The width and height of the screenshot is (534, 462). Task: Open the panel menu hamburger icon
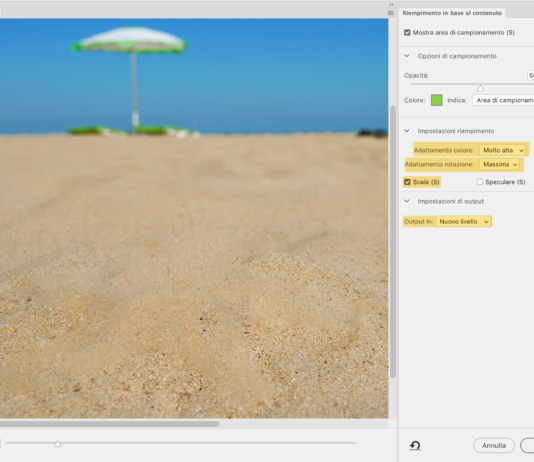tap(391, 13)
